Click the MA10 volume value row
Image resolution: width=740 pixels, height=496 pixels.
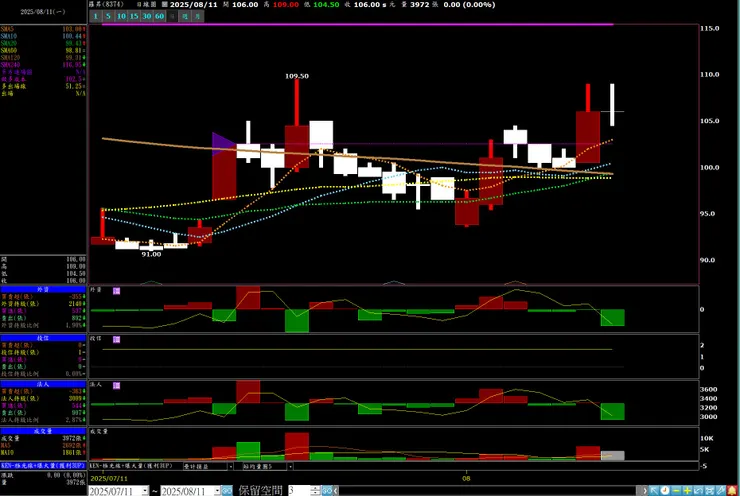pyautogui.click(x=43, y=453)
